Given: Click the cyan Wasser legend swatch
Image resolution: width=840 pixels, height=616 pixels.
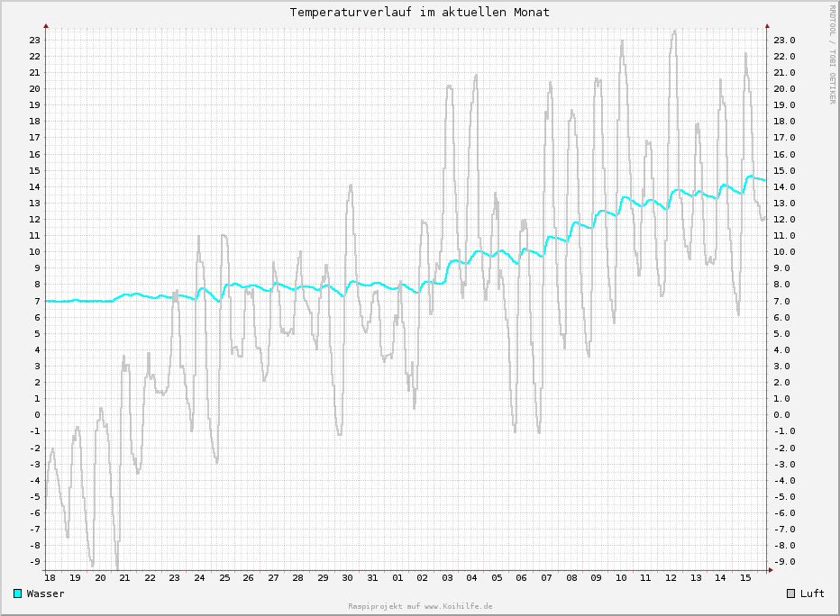Looking at the screenshot, I should [x=18, y=593].
